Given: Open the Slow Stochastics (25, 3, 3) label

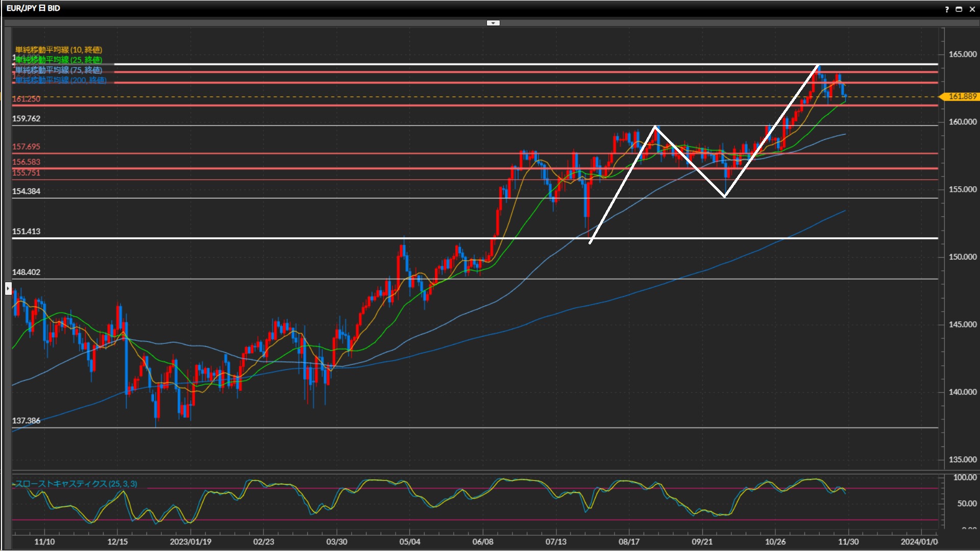Looking at the screenshot, I should click(x=76, y=484).
